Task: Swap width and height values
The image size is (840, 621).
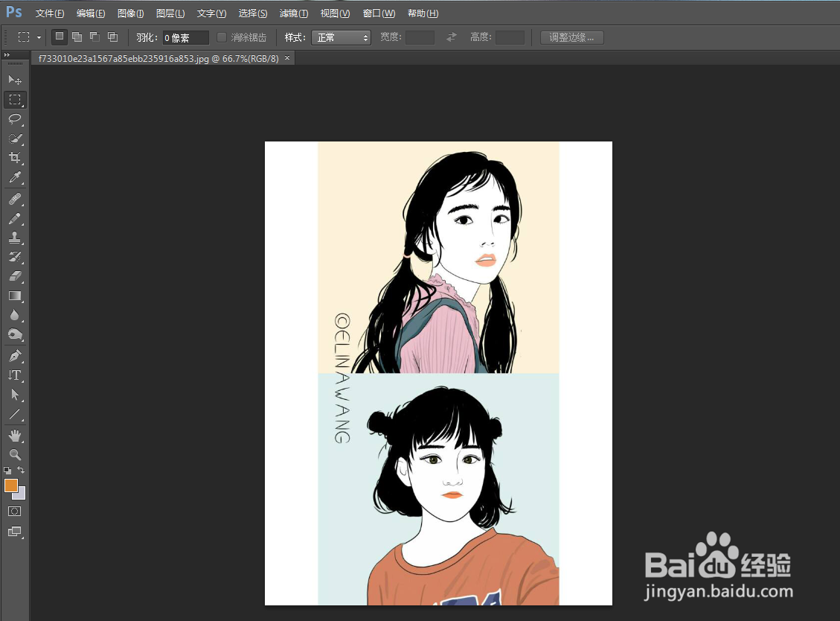Action: pyautogui.click(x=452, y=37)
